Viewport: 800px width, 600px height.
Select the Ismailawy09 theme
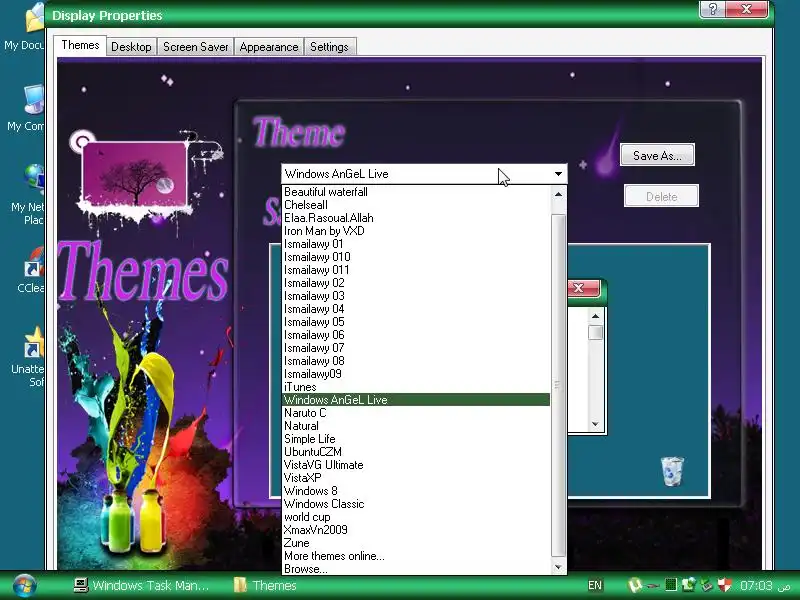coord(416,374)
